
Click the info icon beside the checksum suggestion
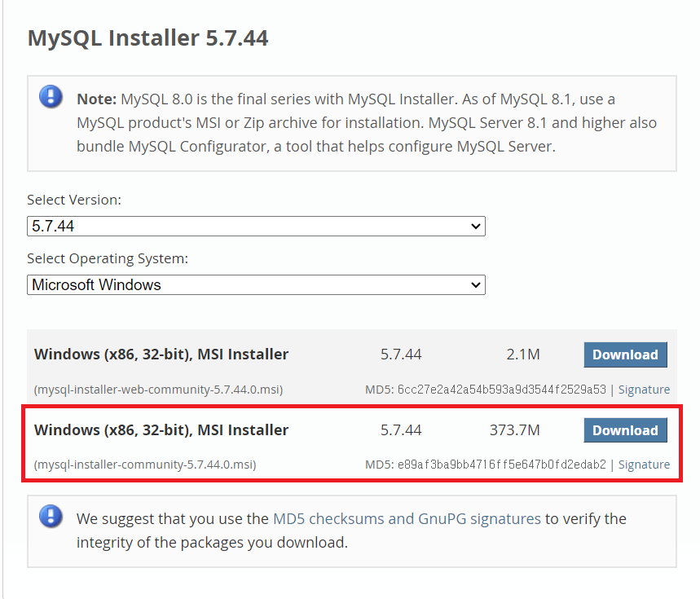pyautogui.click(x=51, y=516)
